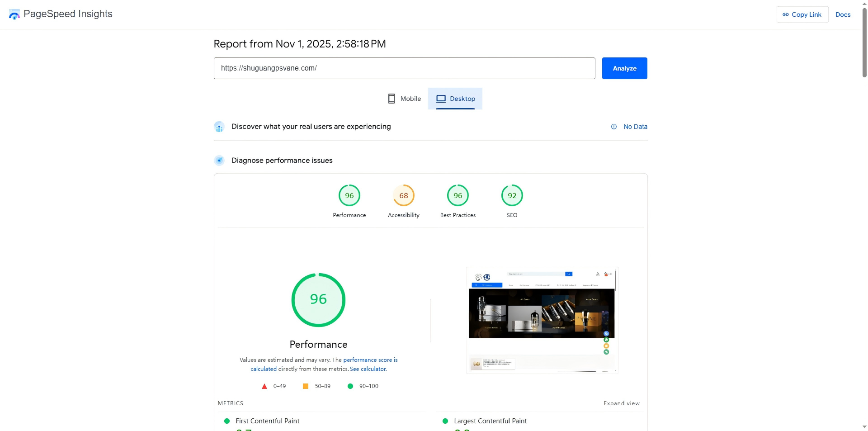Click the website screenshot thumbnail
Image resolution: width=868 pixels, height=431 pixels.
click(542, 320)
